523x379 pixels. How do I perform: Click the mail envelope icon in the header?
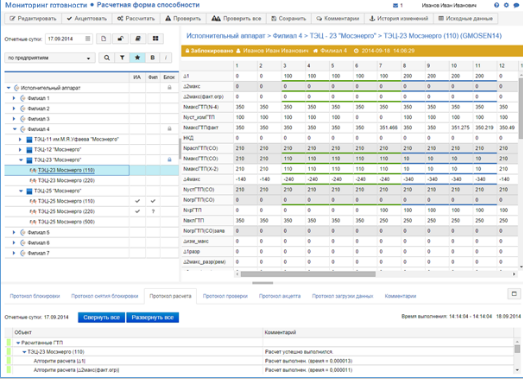(395, 5)
